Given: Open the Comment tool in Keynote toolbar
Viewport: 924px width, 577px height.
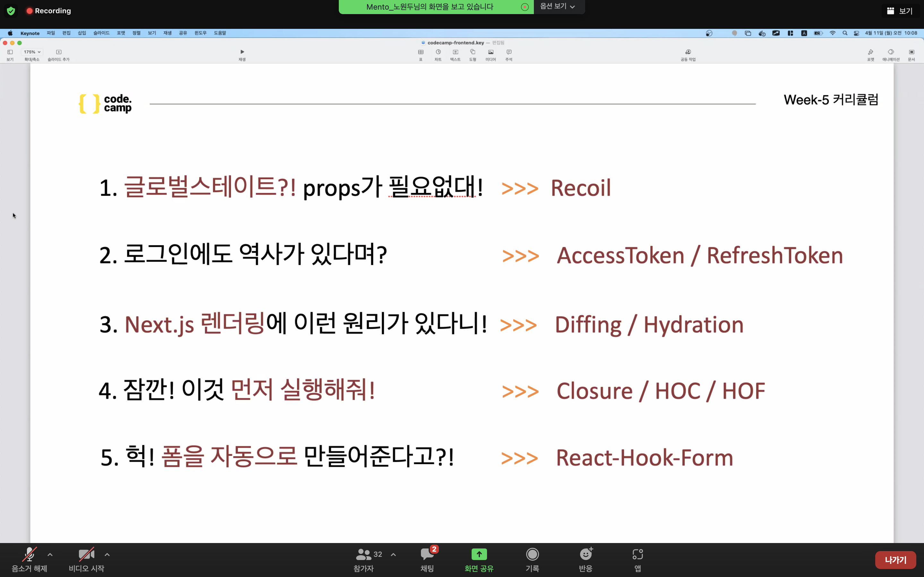Looking at the screenshot, I should pyautogui.click(x=509, y=52).
